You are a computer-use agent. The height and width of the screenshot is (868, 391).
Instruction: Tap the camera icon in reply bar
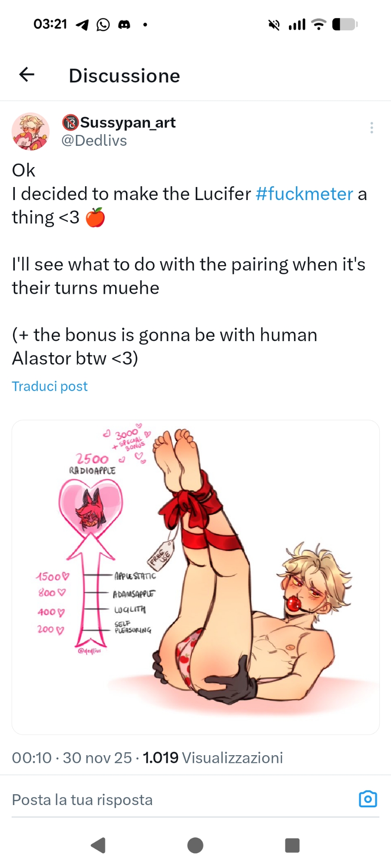pyautogui.click(x=368, y=799)
